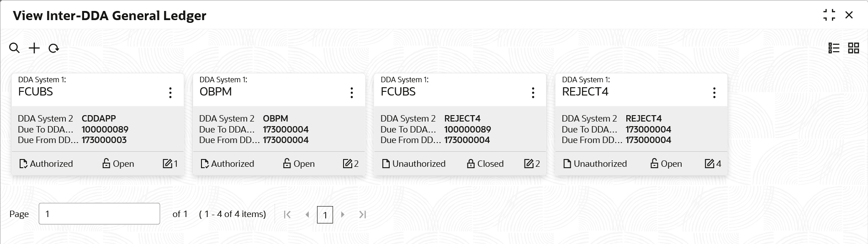This screenshot has width=868, height=244.
Task: Open options menu on OBPM card
Action: pyautogui.click(x=352, y=93)
